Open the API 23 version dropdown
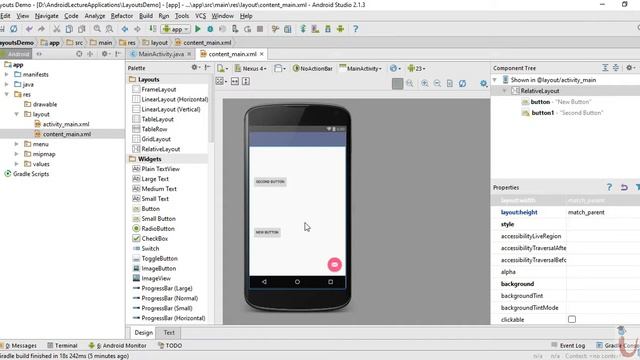Viewport: 640px width, 360px height. [416, 69]
